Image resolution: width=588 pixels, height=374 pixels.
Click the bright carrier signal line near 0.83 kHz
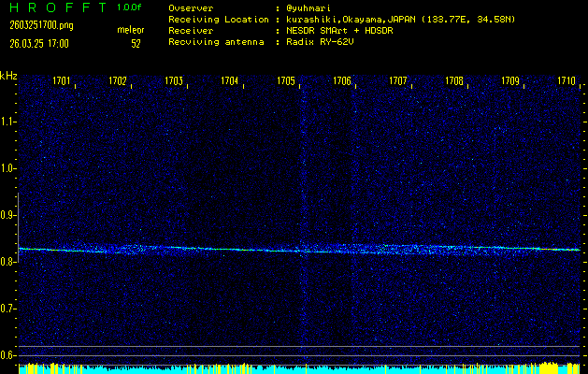[x=299, y=250]
